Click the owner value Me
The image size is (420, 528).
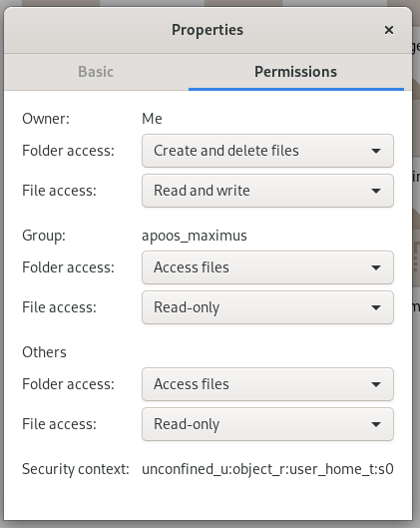(x=152, y=119)
